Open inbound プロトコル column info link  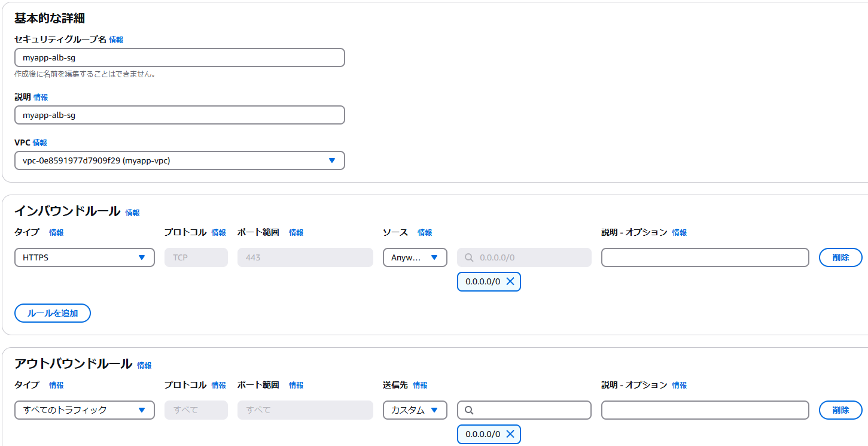click(x=218, y=233)
